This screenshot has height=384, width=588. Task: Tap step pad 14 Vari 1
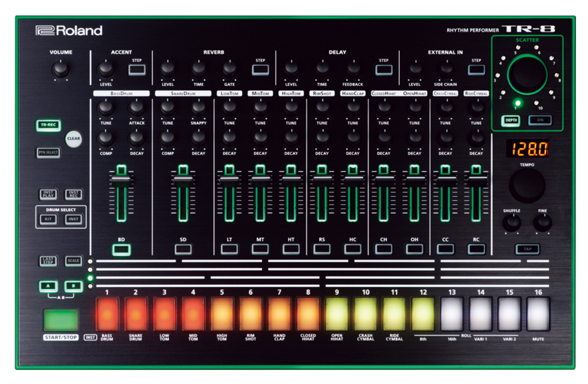click(x=481, y=314)
